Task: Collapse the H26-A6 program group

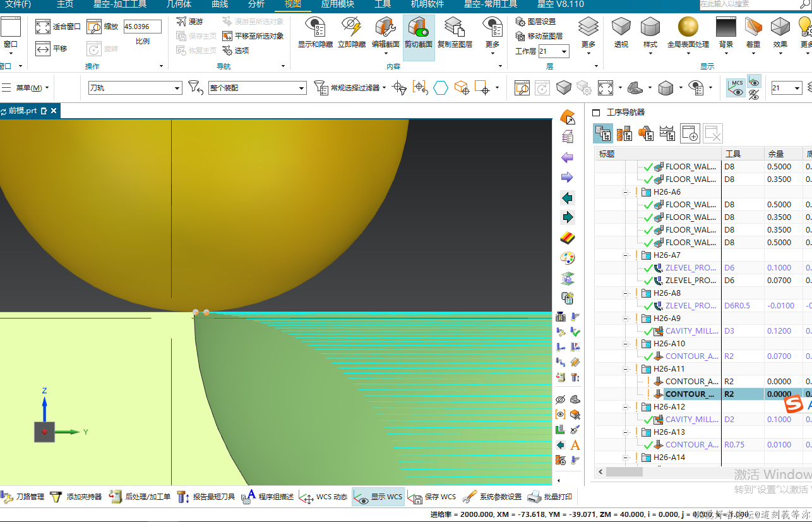Action: (625, 192)
